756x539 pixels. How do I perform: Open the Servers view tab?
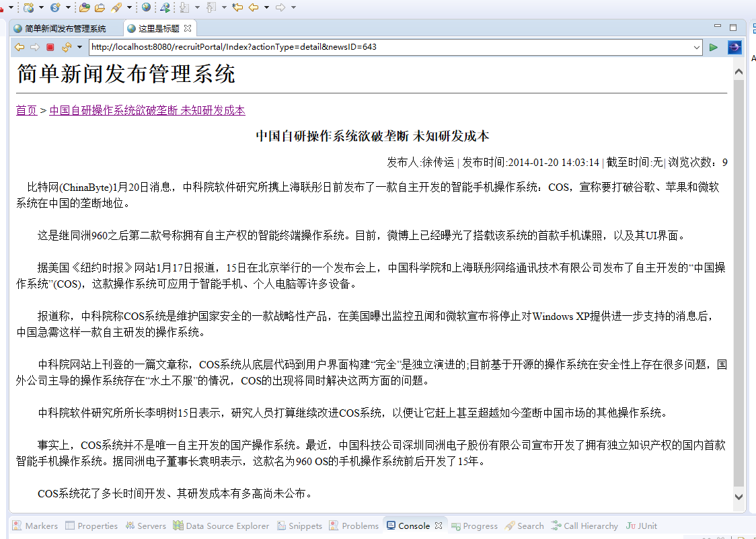tap(145, 525)
